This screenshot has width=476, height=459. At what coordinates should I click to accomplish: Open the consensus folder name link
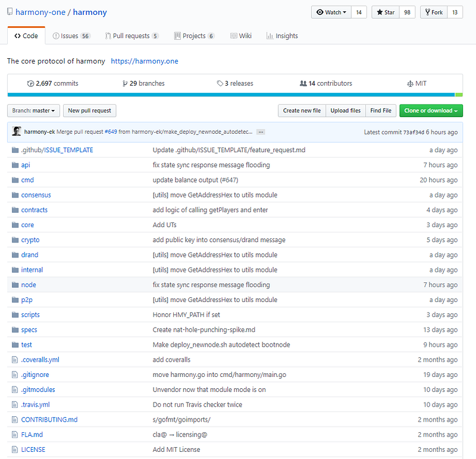[x=36, y=195]
